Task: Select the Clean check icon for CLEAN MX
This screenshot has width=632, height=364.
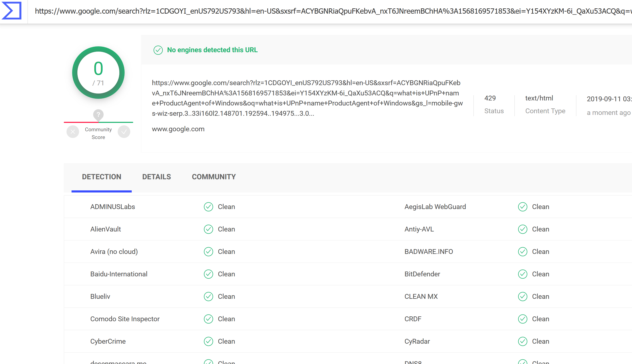Action: (x=523, y=296)
